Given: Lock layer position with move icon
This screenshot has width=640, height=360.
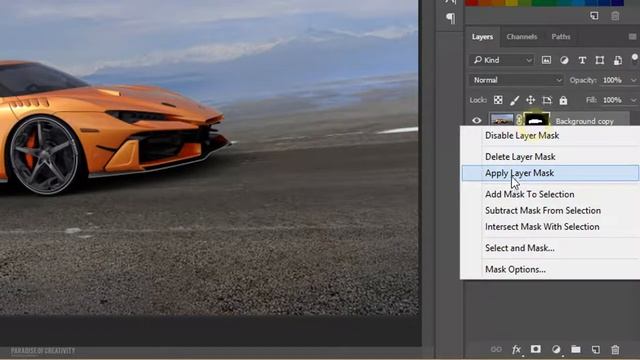Looking at the screenshot, I should (x=530, y=100).
